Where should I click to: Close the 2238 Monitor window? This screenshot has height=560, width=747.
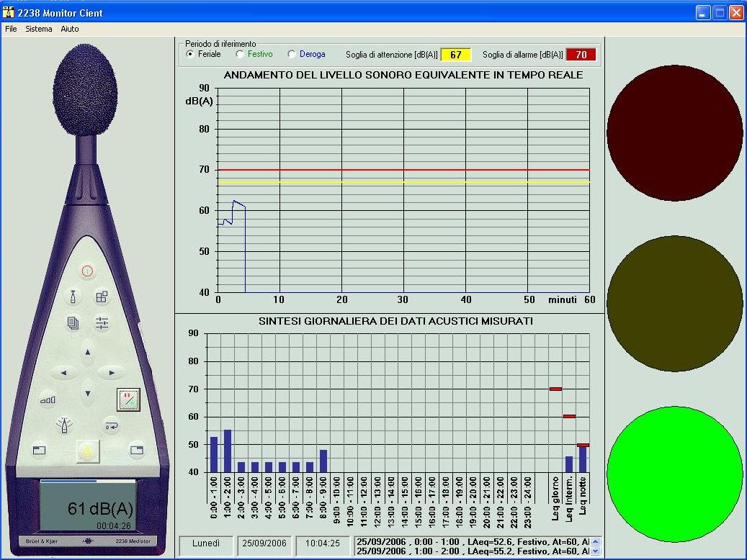click(736, 13)
